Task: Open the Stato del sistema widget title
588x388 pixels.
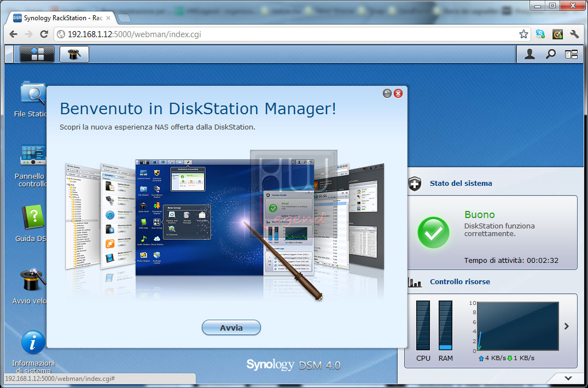Action: 461,184
